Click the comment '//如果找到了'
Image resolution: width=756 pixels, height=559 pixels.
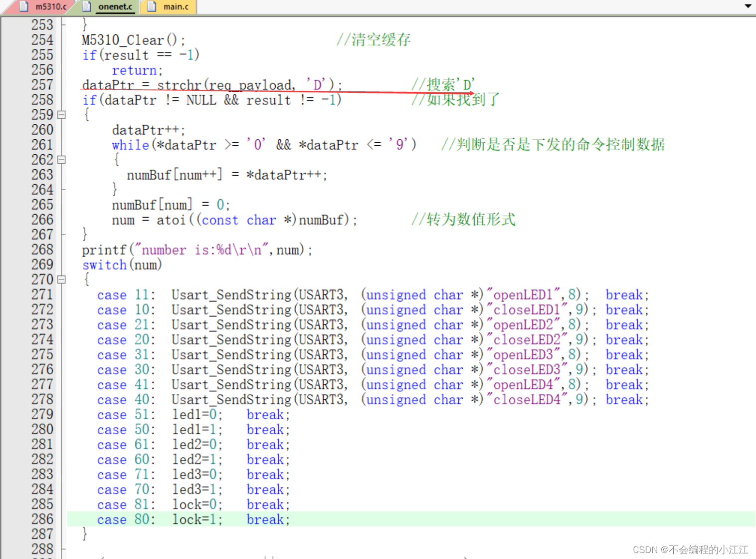[455, 100]
